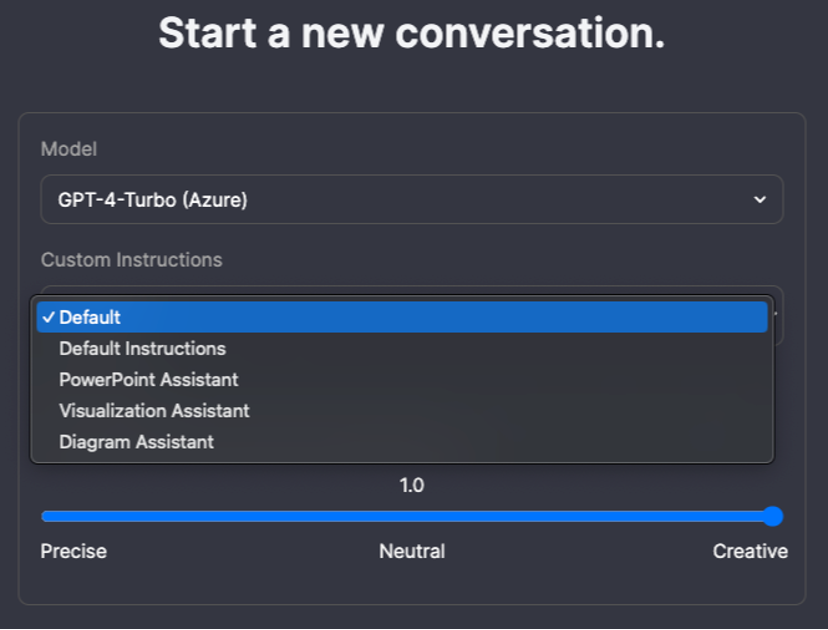Click the Custom Instructions section label
Screen dimensions: 828x630
(131, 260)
